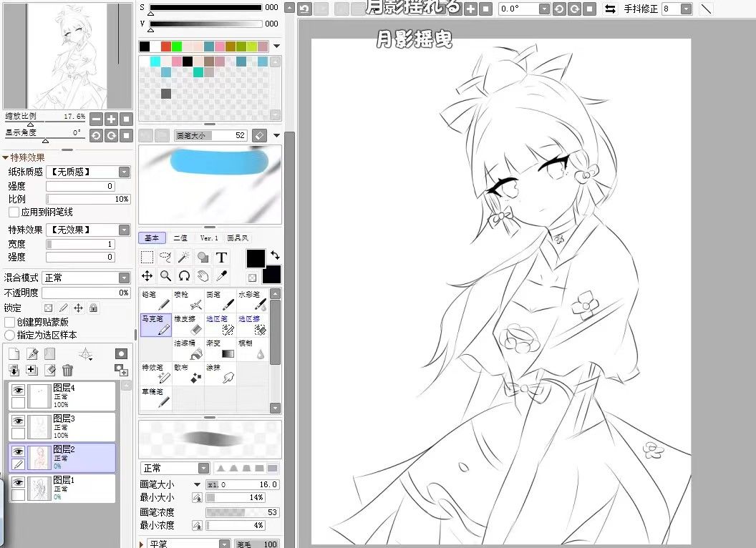Viewport: 756px width, 548px height.
Task: Adjust the 画笔浓度 density slider
Action: click(x=243, y=512)
